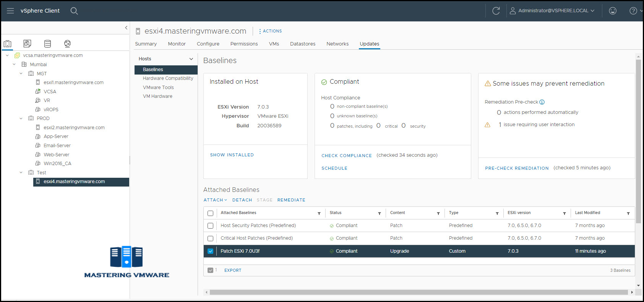644x302 pixels.
Task: Go to the Permissions tab
Action: point(244,44)
